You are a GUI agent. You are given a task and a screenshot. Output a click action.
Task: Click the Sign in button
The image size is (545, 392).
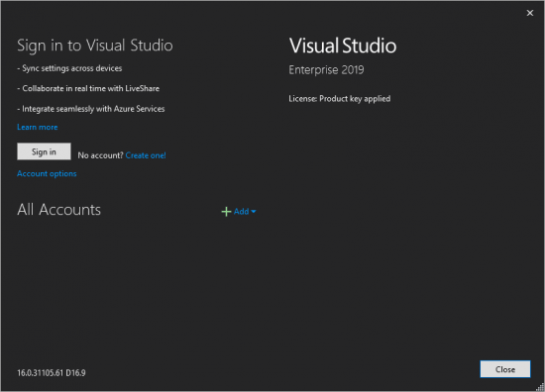[x=44, y=151]
